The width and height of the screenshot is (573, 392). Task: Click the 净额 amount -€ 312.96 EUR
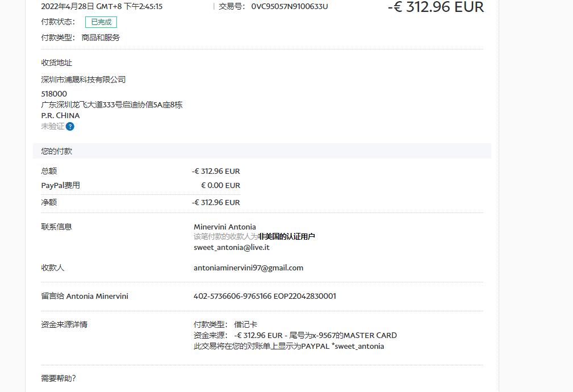216,202
